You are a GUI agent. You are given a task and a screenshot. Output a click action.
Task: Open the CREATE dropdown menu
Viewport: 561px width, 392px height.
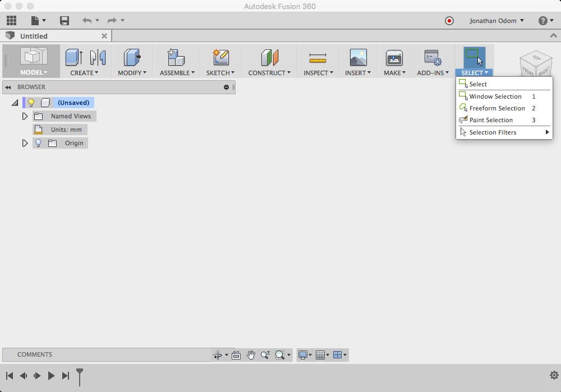pos(84,72)
